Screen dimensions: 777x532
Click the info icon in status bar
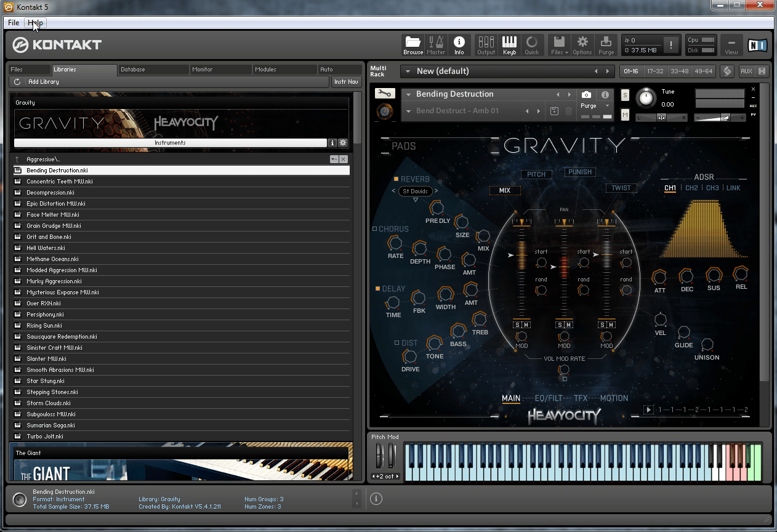pos(376,499)
